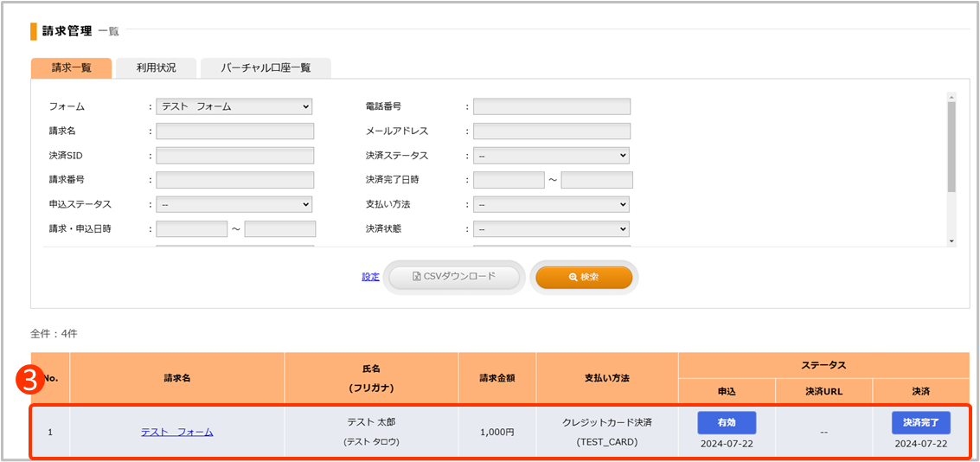The height and width of the screenshot is (462, 980).
Task: Open the テスト フォーム link in row 1
Action: click(x=176, y=432)
